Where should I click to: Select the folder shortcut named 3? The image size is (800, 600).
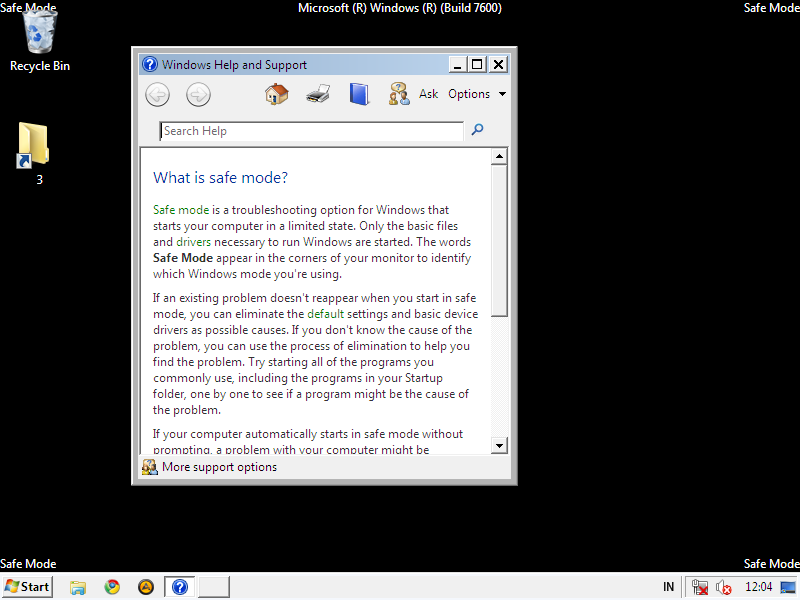coord(35,153)
